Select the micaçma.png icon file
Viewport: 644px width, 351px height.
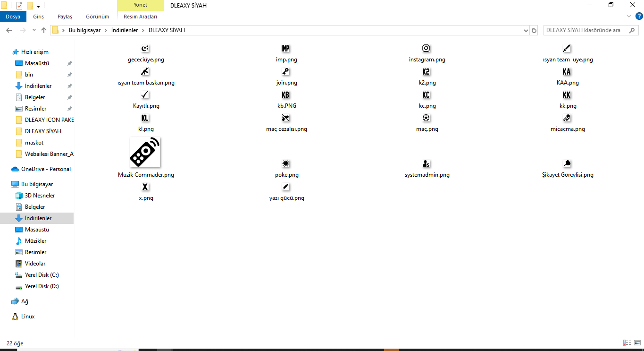coord(568,118)
